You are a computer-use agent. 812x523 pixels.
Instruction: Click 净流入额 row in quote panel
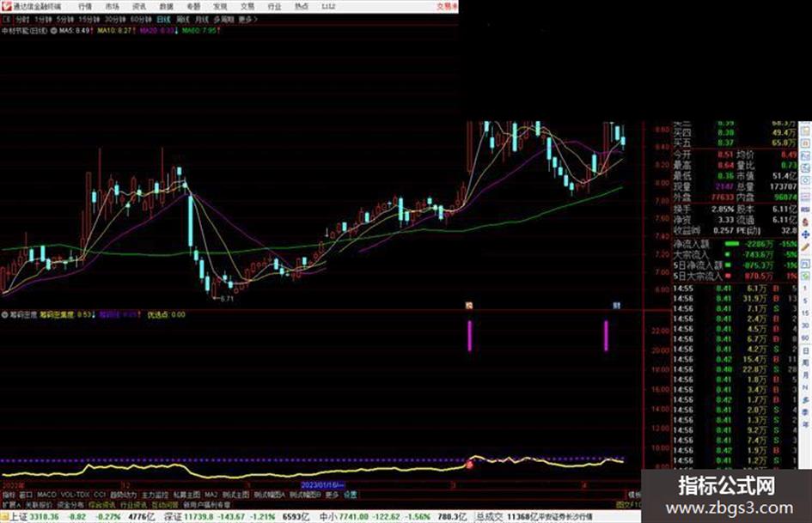click(x=735, y=244)
